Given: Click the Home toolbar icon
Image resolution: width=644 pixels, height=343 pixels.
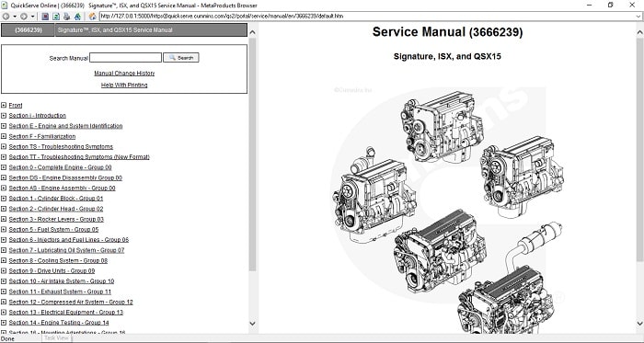Looking at the screenshot, I should coord(93,17).
